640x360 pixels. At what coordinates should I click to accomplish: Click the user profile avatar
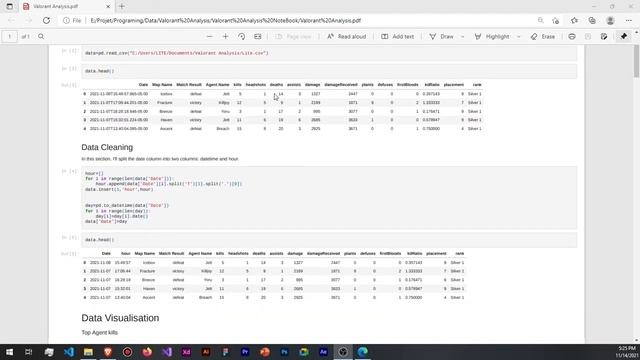pyautogui.click(x=610, y=20)
